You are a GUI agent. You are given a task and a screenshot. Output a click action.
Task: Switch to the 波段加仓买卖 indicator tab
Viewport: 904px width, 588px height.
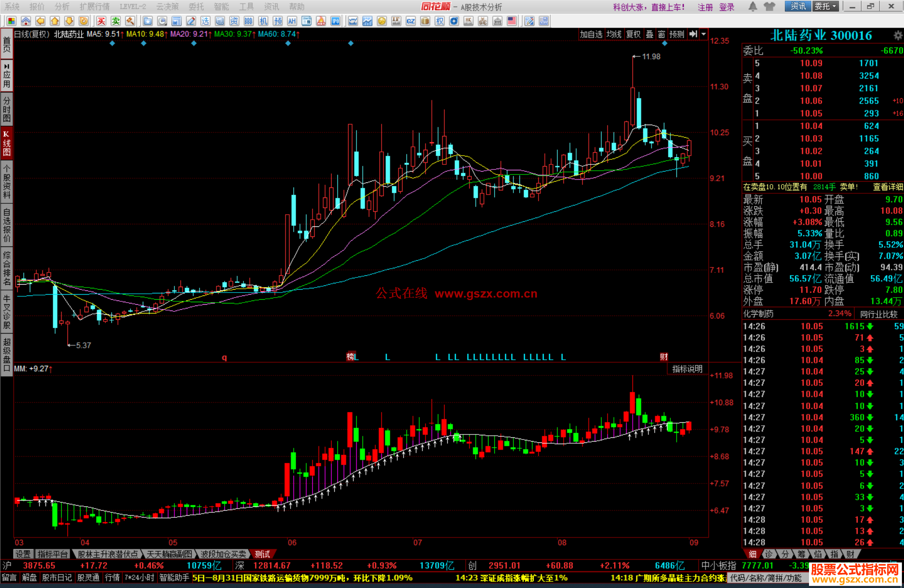223,554
